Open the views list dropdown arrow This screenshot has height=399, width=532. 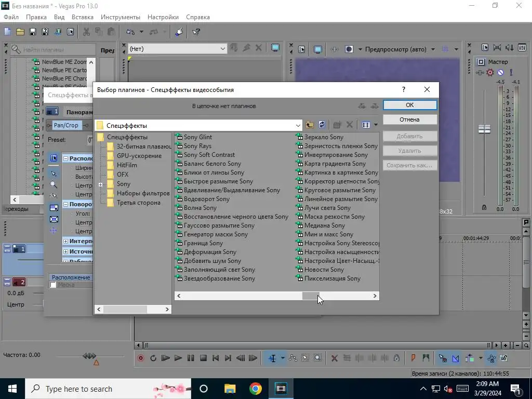[x=376, y=125]
